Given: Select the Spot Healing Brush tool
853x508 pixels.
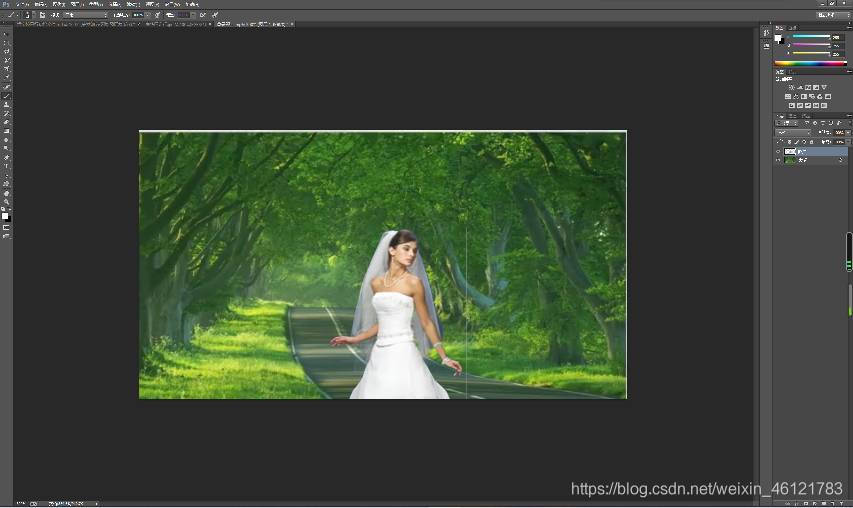Looking at the screenshot, I should click(7, 86).
